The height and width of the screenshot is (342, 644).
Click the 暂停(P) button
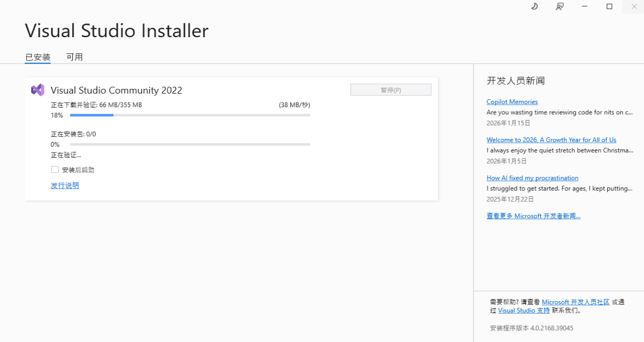click(x=390, y=90)
